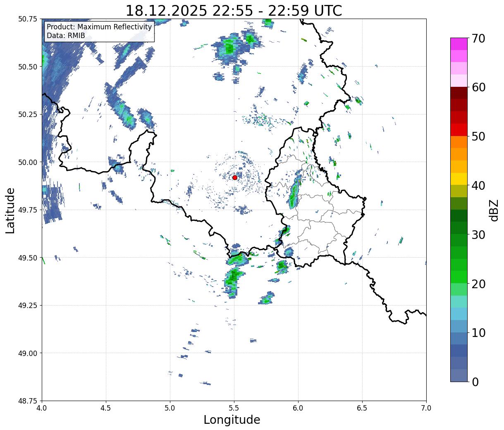The height and width of the screenshot is (430, 504).
Task: Click the 'Latitude' axis label
Action: point(10,210)
